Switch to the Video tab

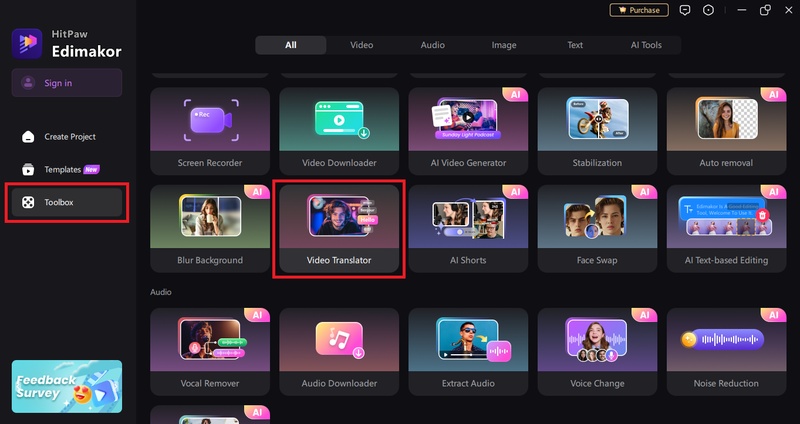click(x=361, y=45)
